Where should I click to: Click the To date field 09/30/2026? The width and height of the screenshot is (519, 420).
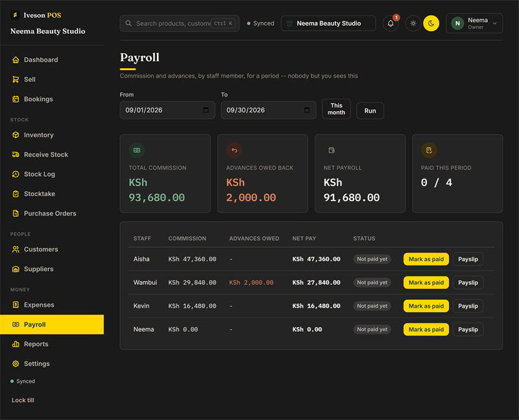pyautogui.click(x=269, y=110)
